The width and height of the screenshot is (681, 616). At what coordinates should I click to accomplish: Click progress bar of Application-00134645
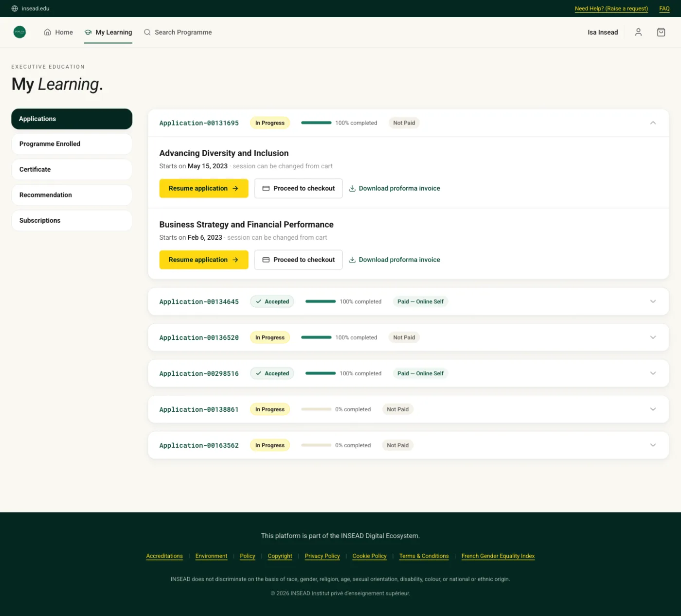[321, 301]
